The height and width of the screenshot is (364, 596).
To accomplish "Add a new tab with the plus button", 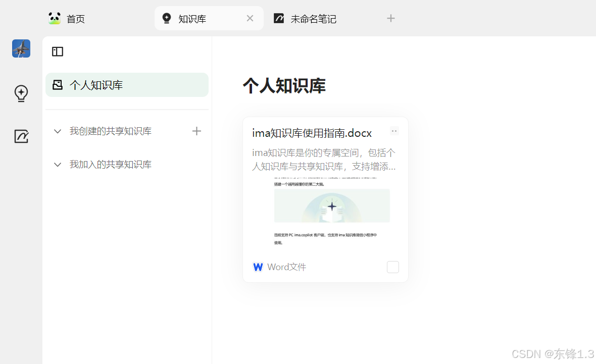I will click(391, 18).
